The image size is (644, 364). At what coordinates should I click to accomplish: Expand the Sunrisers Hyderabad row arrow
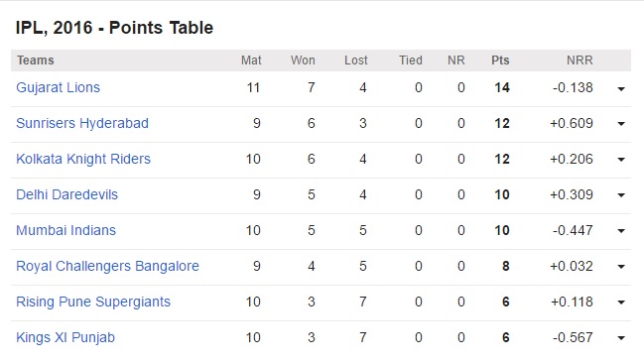(x=621, y=124)
